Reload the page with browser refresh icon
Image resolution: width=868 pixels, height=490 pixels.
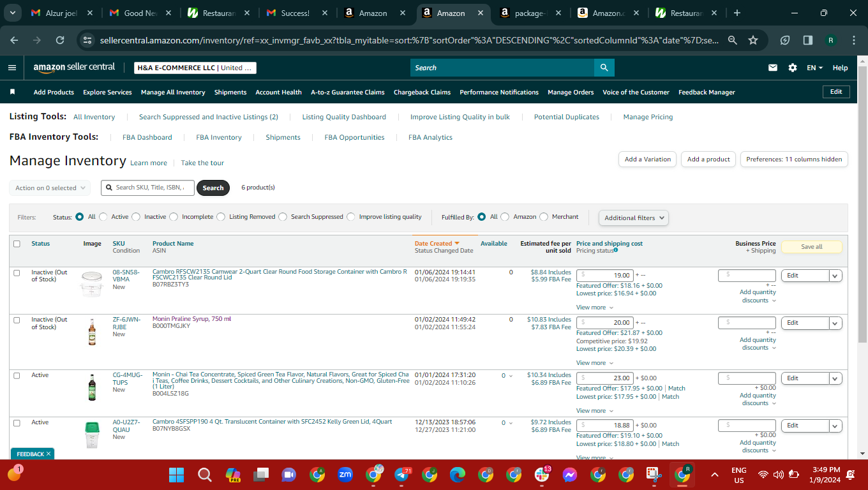(60, 40)
